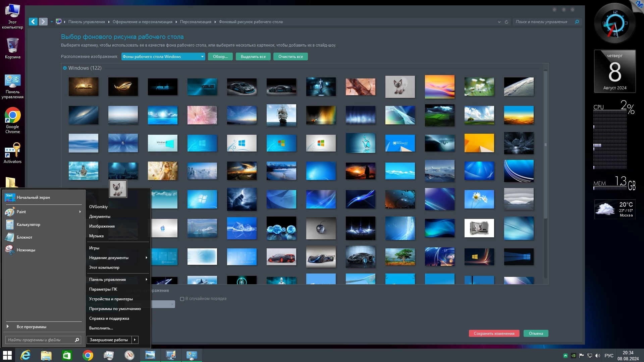Click the volume icon in the system tray
The width and height of the screenshot is (644, 362).
click(x=598, y=356)
